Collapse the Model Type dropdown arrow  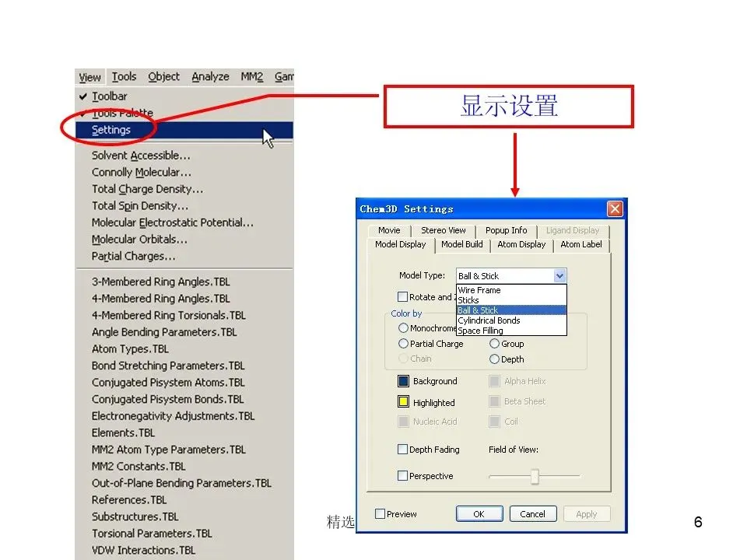click(x=559, y=275)
